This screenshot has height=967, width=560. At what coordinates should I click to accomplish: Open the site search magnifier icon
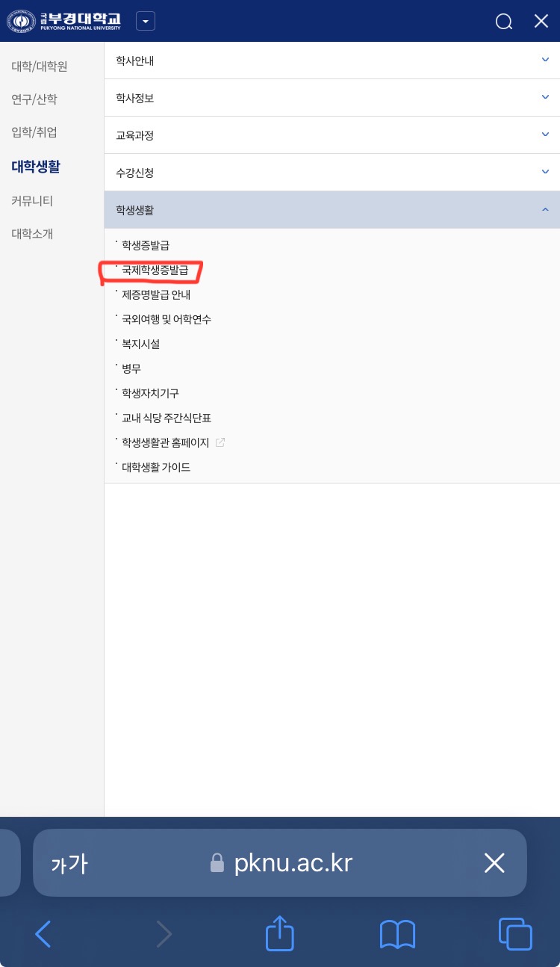tap(504, 22)
